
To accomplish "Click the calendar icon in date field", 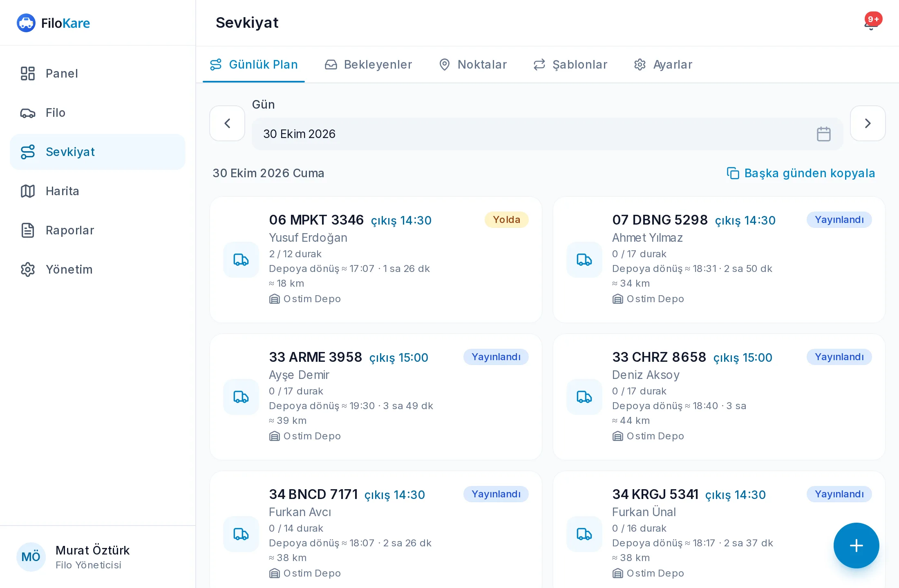I will coord(823,134).
